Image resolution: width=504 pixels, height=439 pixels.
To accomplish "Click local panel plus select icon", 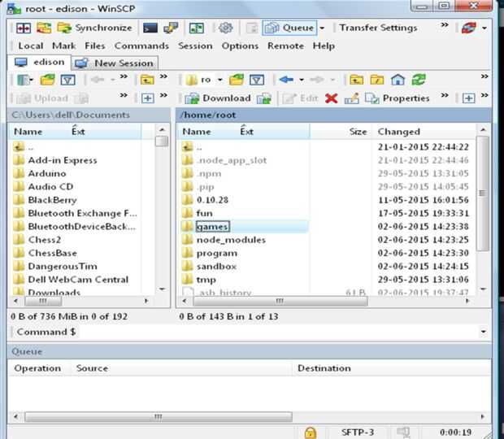I will pos(147,98).
